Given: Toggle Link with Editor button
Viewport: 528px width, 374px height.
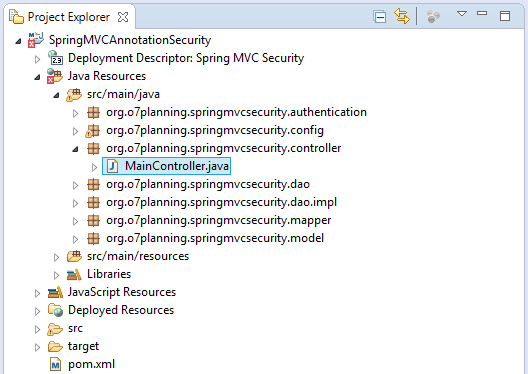Looking at the screenshot, I should [x=402, y=16].
